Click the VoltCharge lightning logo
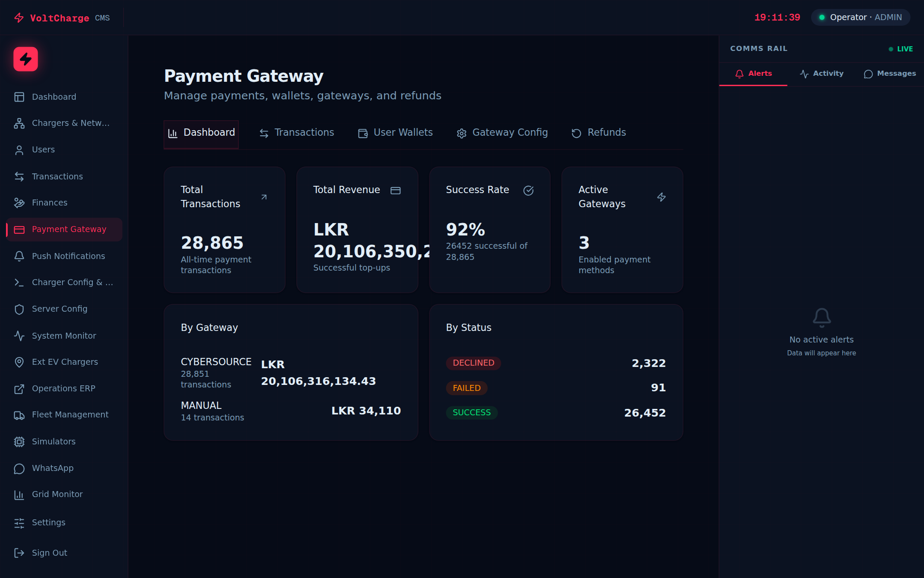The width and height of the screenshot is (924, 578). [25, 59]
